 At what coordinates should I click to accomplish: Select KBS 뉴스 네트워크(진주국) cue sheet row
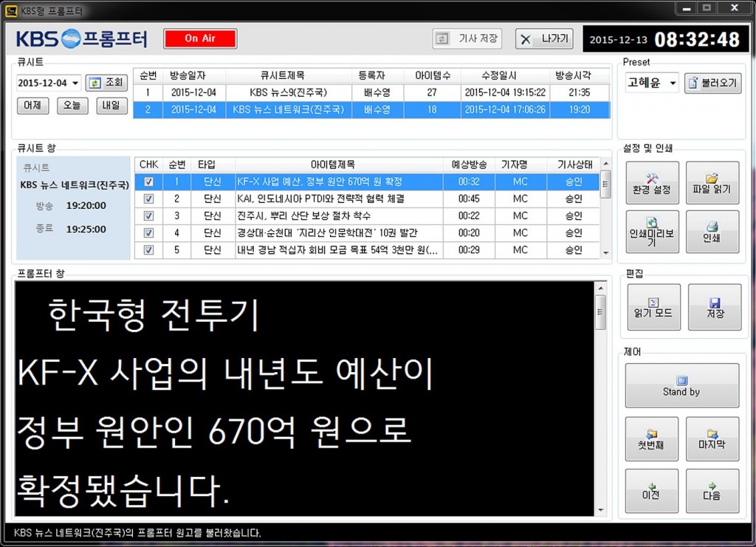pyautogui.click(x=371, y=110)
